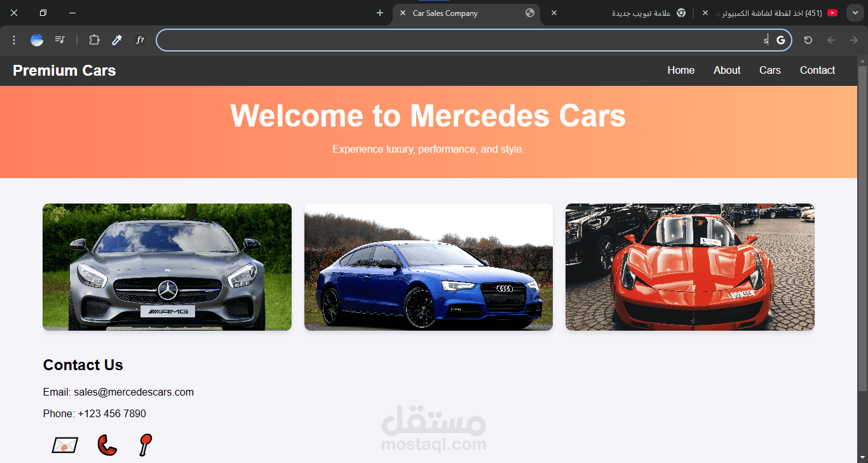Select the blue Audi car image
Screen dimensions: 868x463
(428, 267)
